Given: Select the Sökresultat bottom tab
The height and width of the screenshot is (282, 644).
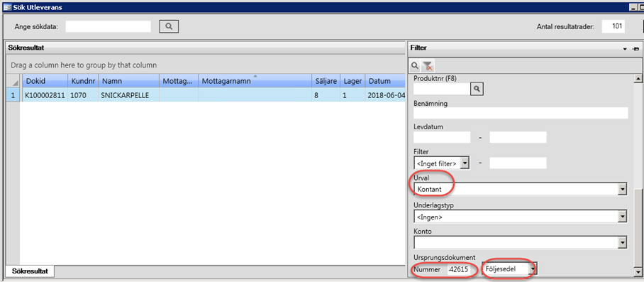Looking at the screenshot, I should 30,271.
